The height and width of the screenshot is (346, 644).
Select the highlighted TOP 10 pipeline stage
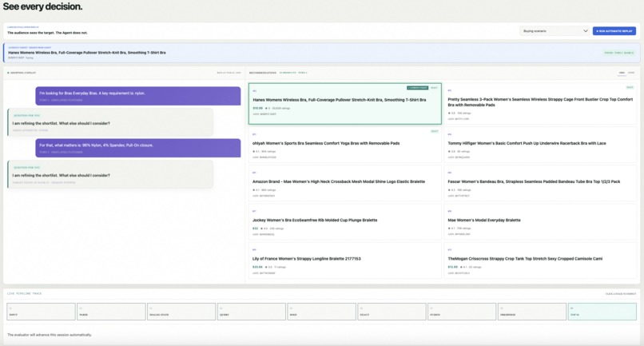pyautogui.click(x=602, y=312)
